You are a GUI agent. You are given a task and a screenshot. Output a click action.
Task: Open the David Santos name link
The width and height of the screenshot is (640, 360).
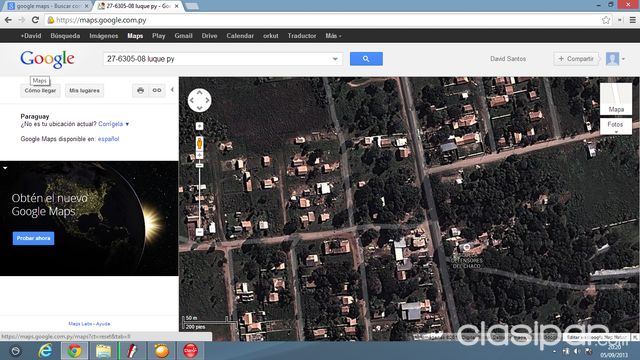point(508,59)
